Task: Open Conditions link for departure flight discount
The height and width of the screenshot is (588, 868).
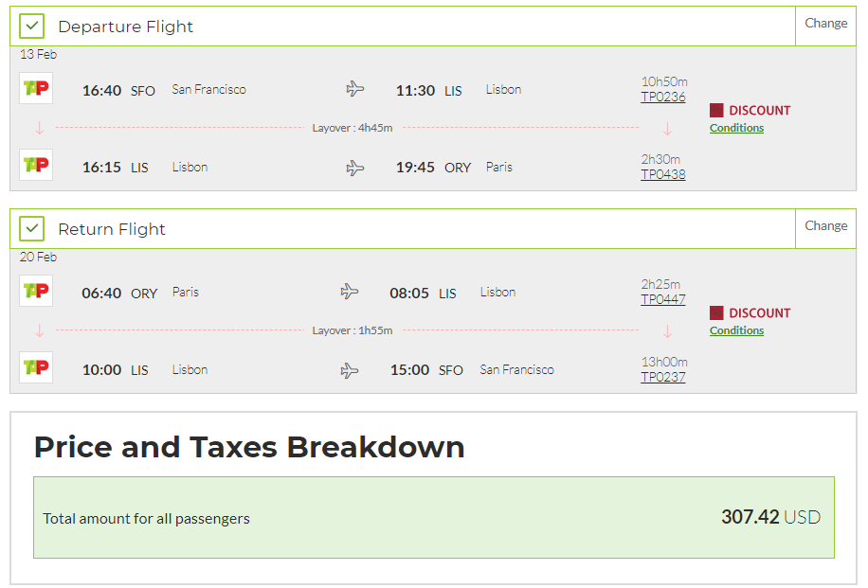Action: point(736,128)
